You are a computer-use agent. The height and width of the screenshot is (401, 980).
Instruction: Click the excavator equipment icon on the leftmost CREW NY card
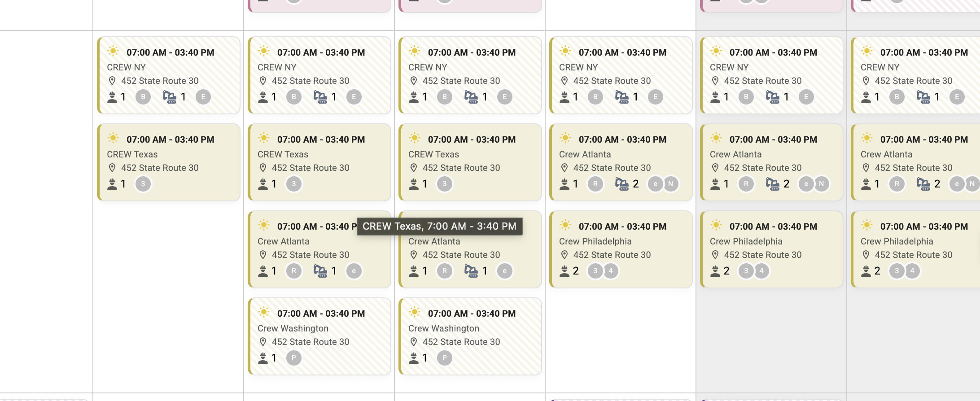[x=169, y=97]
